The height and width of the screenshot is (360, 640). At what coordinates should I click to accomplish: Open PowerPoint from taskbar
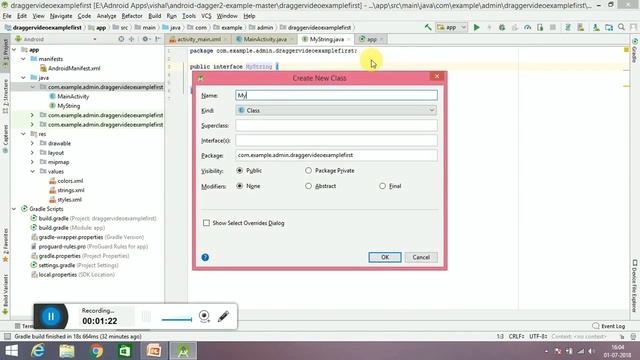pos(154,351)
